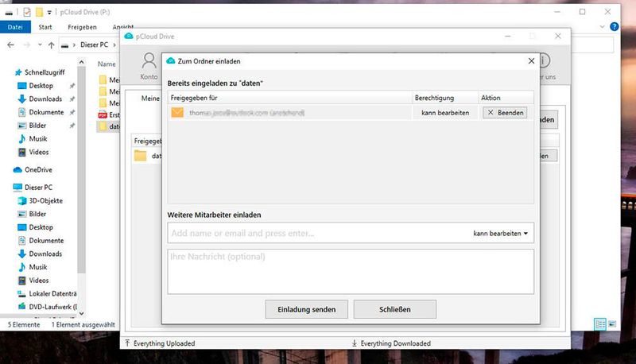636x364 pixels.
Task: Click the Musik folder in Schnellzugriff
Action: (x=37, y=138)
